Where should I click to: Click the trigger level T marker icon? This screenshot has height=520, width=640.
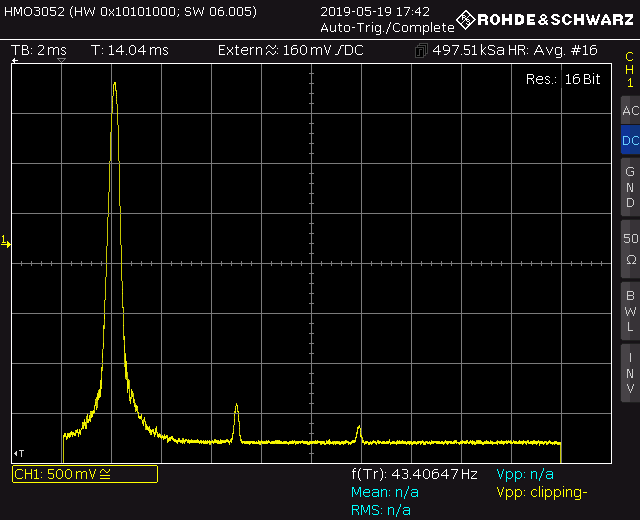tap(18, 453)
